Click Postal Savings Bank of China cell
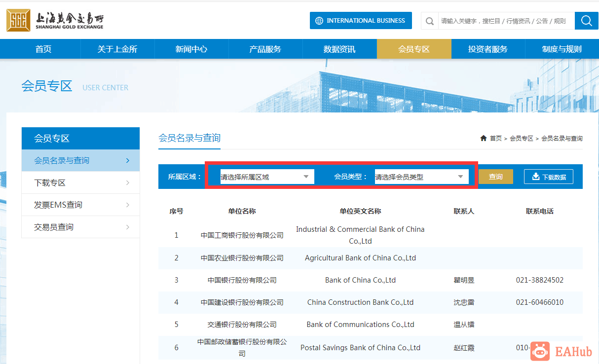 tap(360, 348)
